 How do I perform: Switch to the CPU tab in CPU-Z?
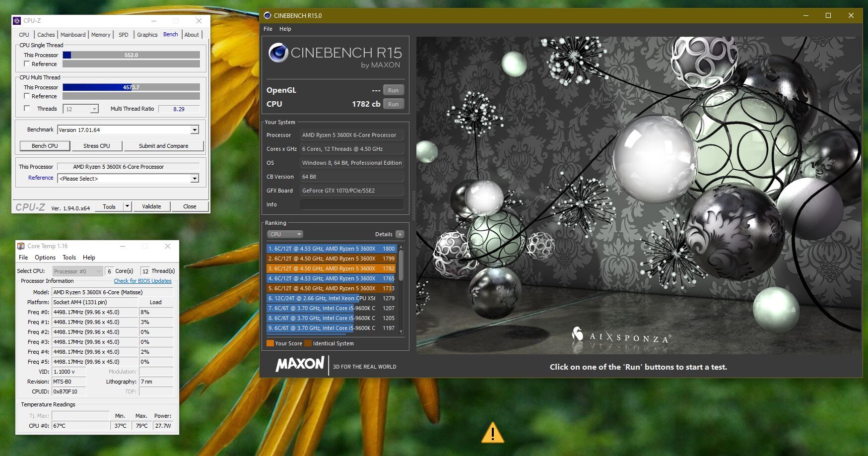tap(24, 35)
